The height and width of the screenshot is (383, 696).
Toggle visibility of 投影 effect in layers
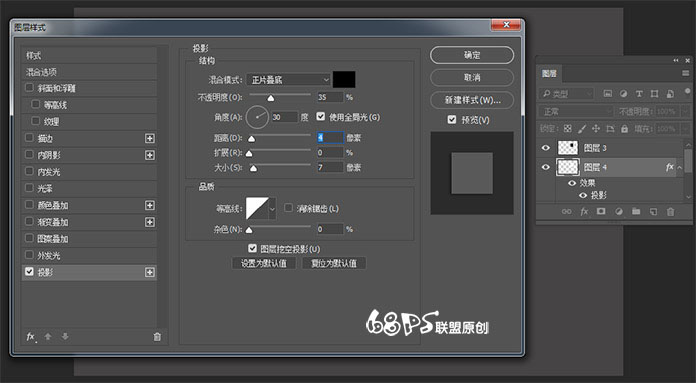[x=583, y=195]
